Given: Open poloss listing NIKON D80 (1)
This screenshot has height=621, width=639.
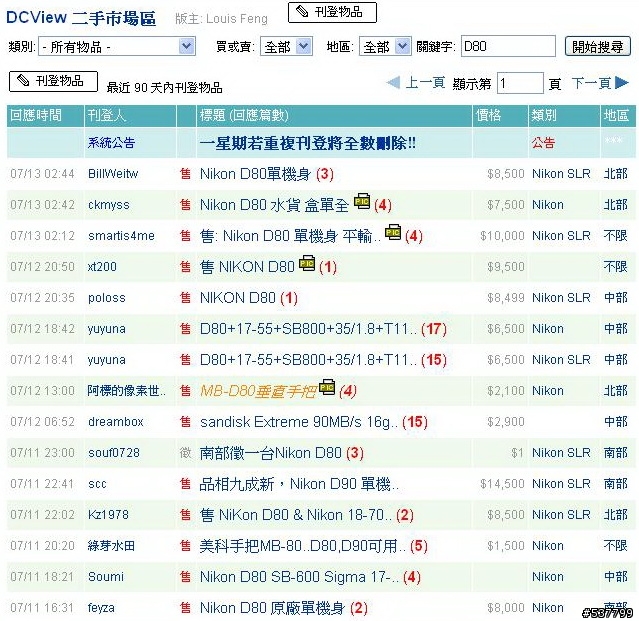Looking at the screenshot, I should pos(249,298).
